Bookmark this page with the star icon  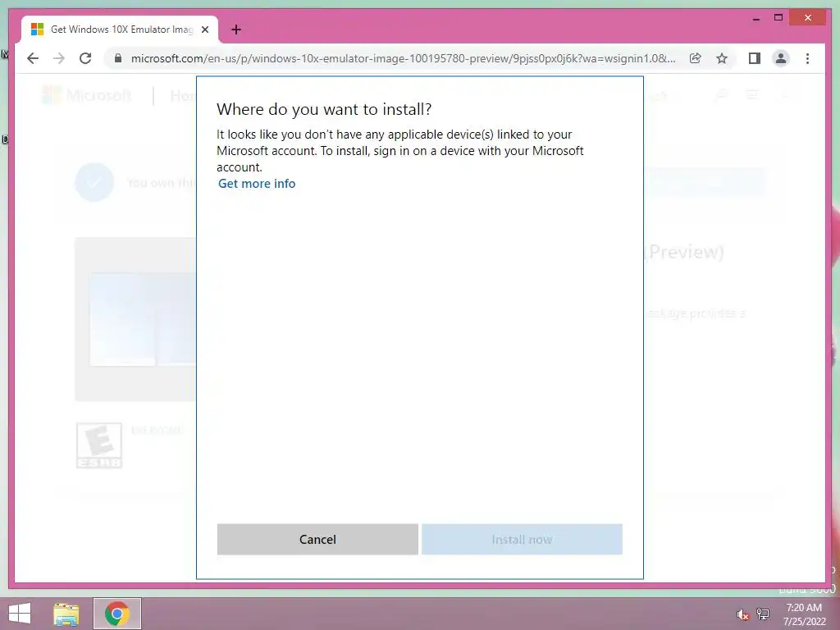point(722,58)
